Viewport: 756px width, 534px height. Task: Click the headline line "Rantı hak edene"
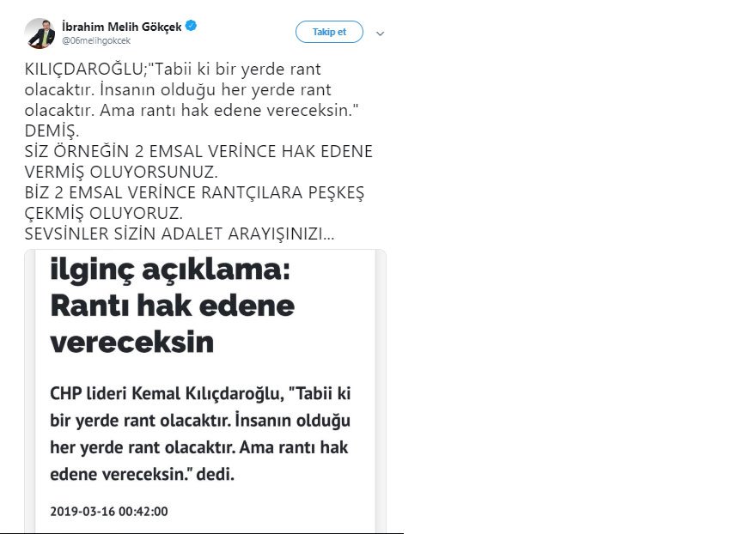(x=172, y=306)
